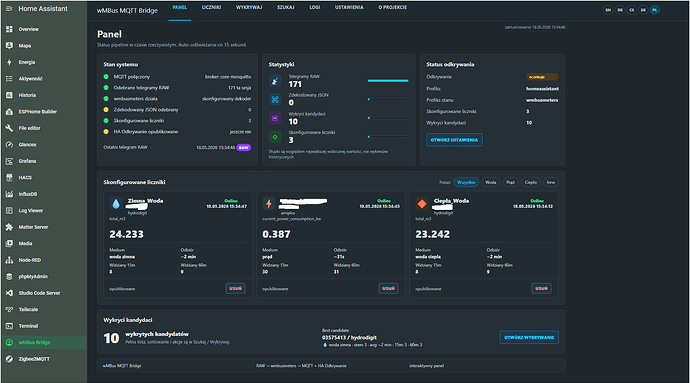Viewport: 690px width, 383px height.
Task: Click the Wykryci kandydaci statistics icon
Action: (x=275, y=118)
